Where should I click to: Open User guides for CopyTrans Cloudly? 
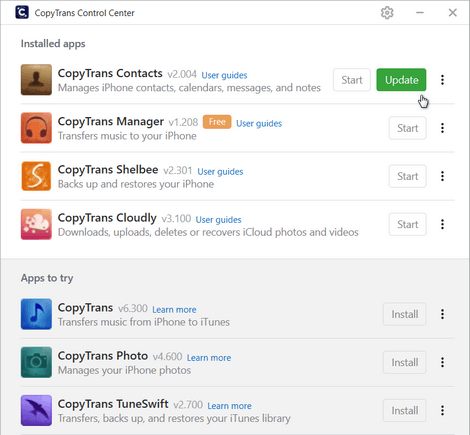(218, 220)
